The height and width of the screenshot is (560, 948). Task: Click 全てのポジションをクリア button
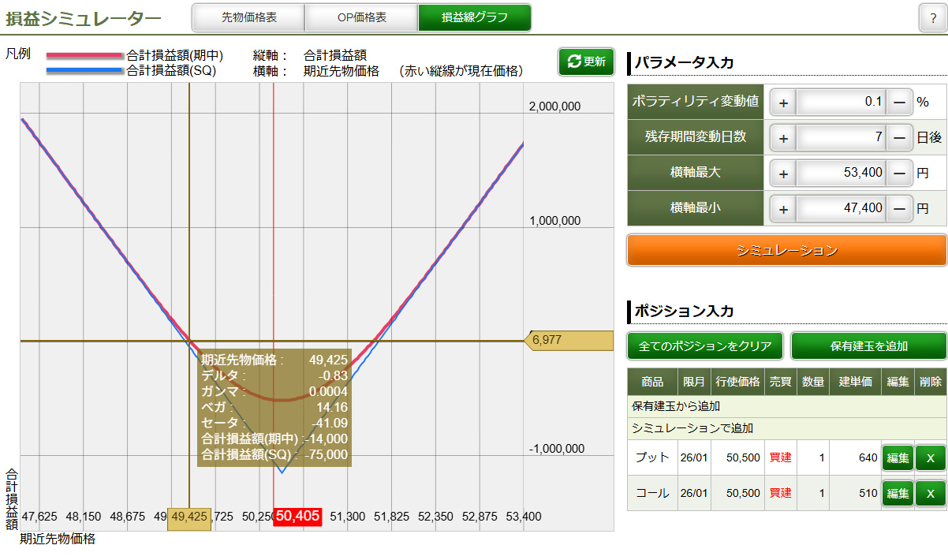[705, 345]
